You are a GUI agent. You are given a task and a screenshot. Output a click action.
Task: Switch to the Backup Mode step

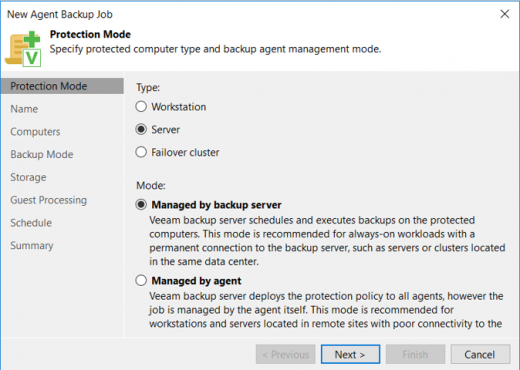(42, 154)
